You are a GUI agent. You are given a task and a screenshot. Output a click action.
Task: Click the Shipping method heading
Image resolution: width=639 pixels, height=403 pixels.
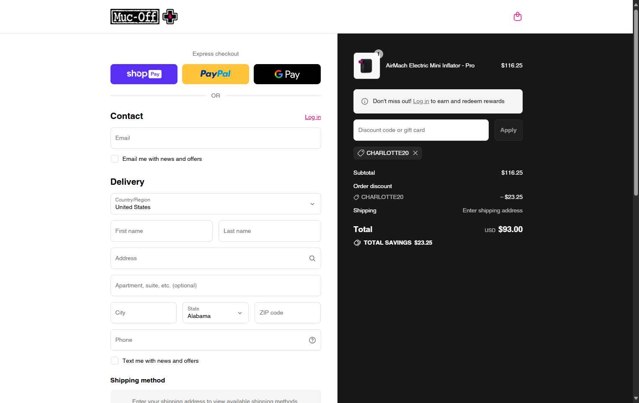(138, 381)
